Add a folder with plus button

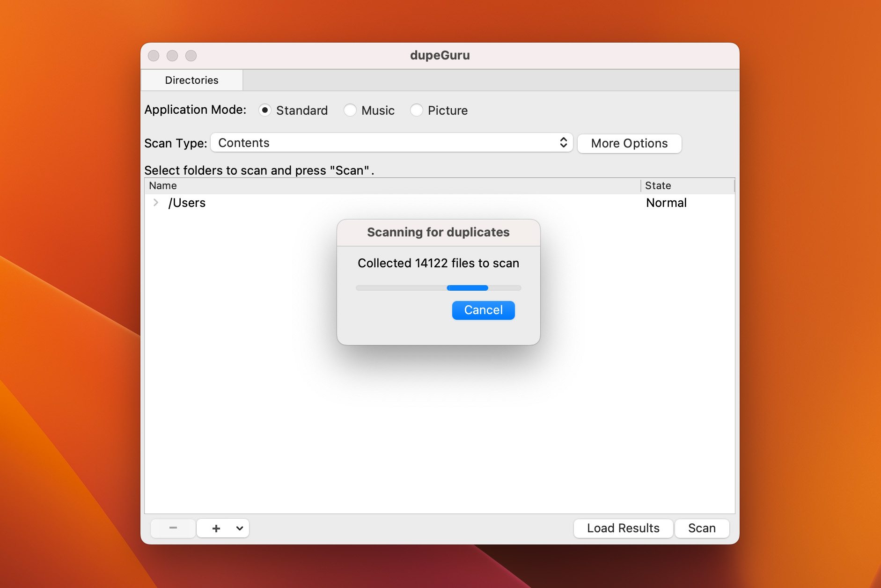point(216,528)
